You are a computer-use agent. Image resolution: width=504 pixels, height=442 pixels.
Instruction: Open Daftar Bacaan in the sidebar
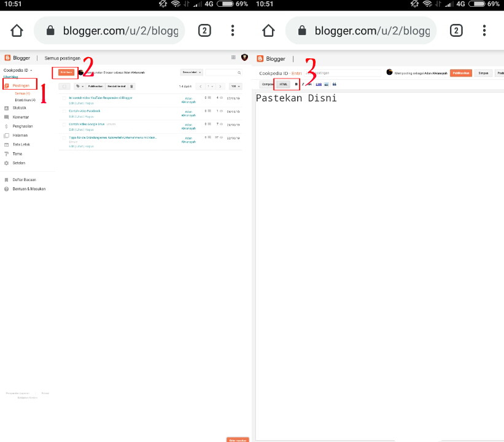[20, 180]
